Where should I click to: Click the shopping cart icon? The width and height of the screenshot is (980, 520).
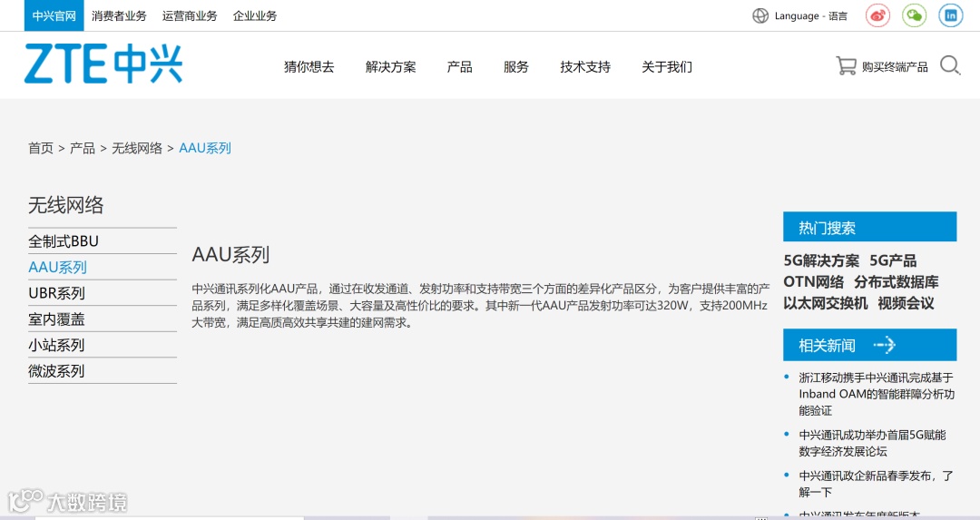[847, 65]
